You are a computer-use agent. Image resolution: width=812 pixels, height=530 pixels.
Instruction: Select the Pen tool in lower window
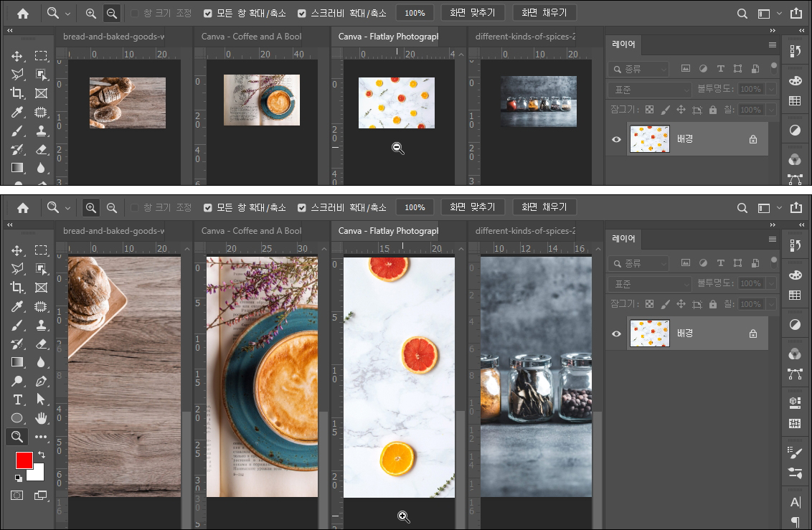click(x=41, y=381)
